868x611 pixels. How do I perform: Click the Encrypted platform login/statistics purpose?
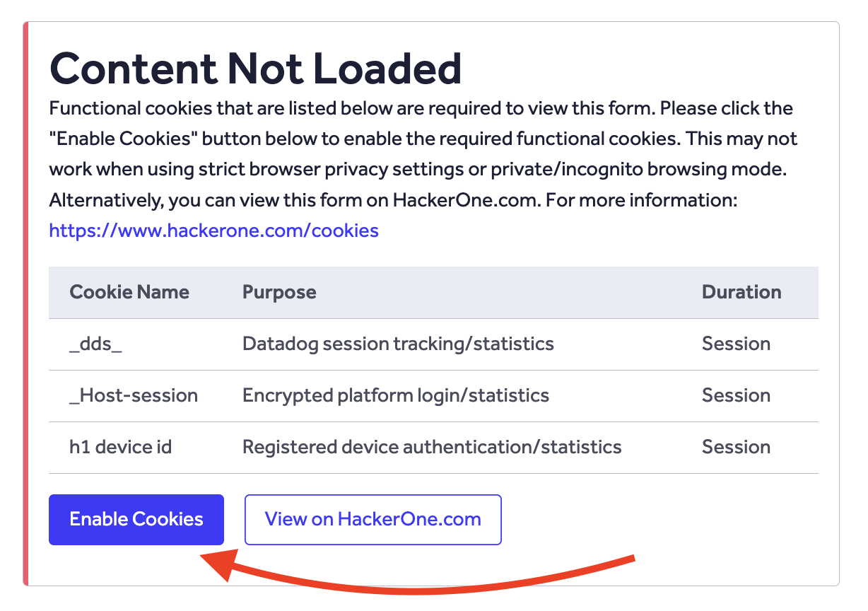(x=396, y=395)
